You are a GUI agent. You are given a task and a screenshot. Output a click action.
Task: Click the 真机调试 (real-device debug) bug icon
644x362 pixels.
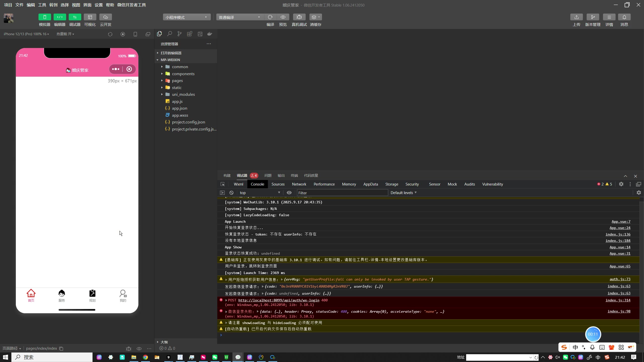(x=299, y=17)
